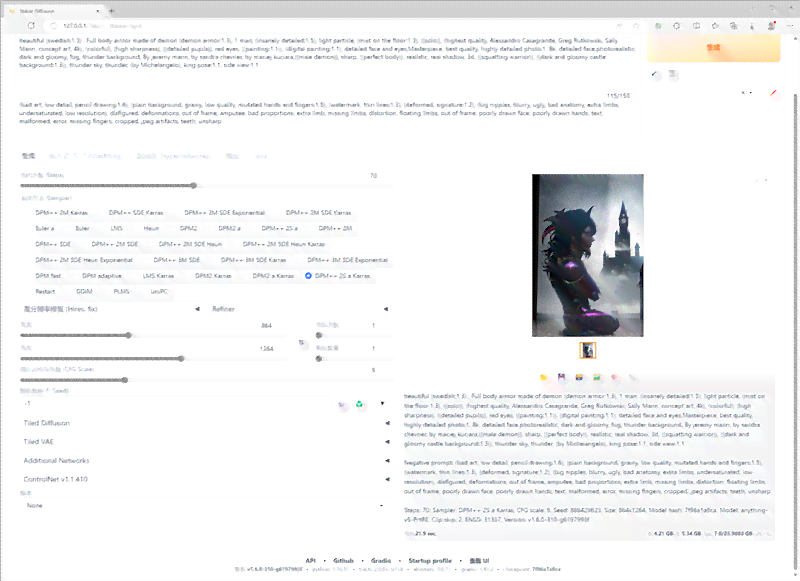
Task: Open the browser three-dot menu
Action: [x=790, y=26]
